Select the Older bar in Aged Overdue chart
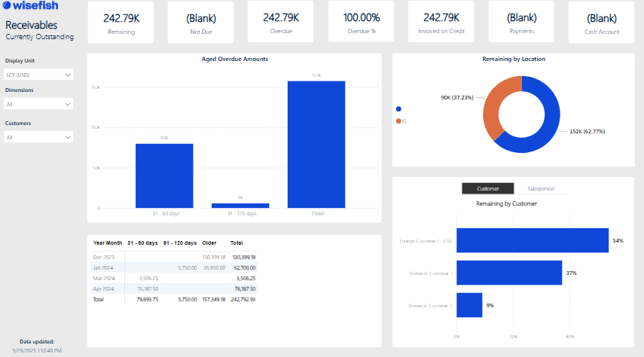The width and height of the screenshot is (644, 357). click(316, 144)
